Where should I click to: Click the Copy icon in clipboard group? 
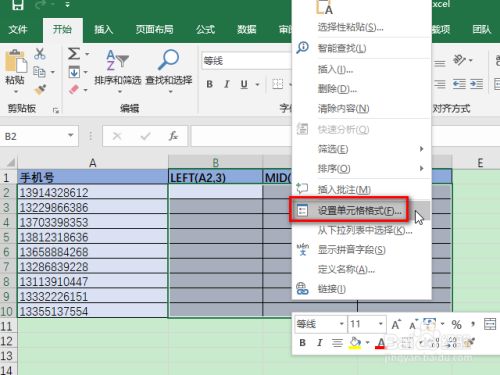39,72
